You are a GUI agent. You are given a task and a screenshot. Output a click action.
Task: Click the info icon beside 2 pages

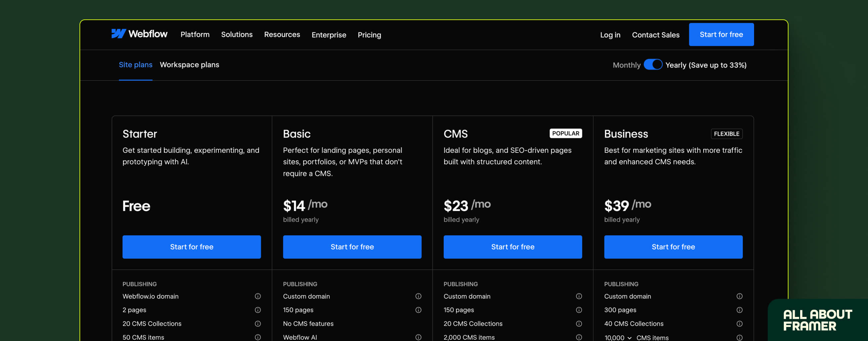258,310
